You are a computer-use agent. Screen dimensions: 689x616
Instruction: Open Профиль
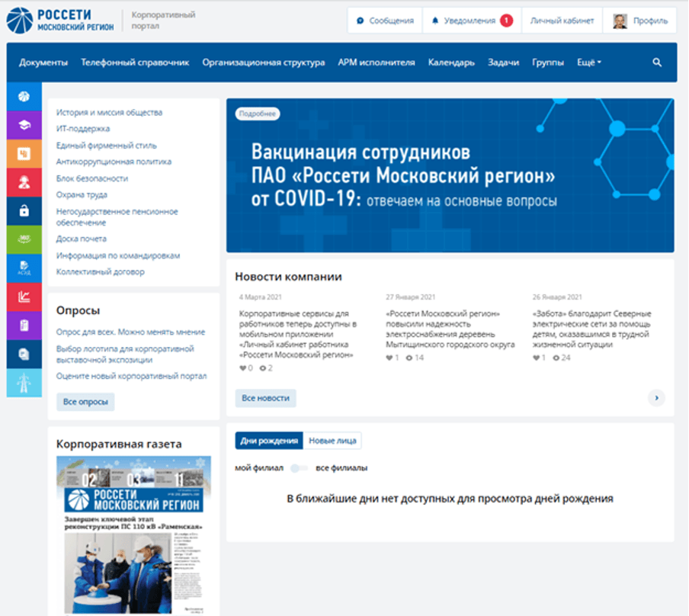click(x=639, y=21)
